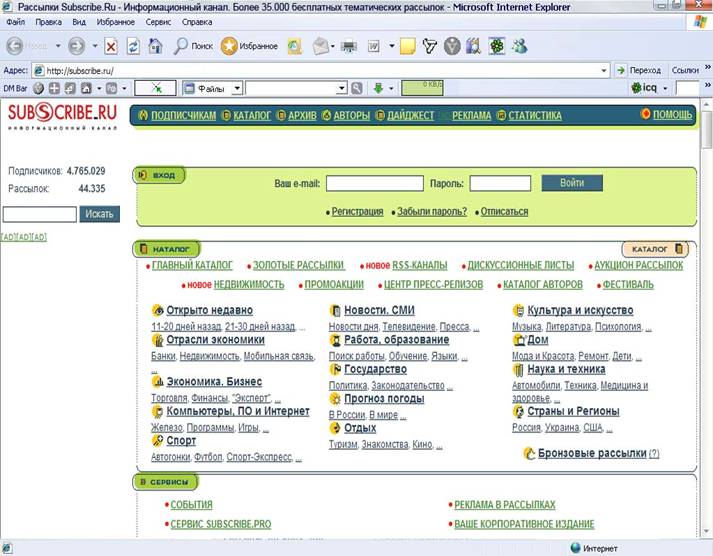Click the ПОМОЩЬ help link
This screenshot has height=556, width=713.
click(x=672, y=115)
